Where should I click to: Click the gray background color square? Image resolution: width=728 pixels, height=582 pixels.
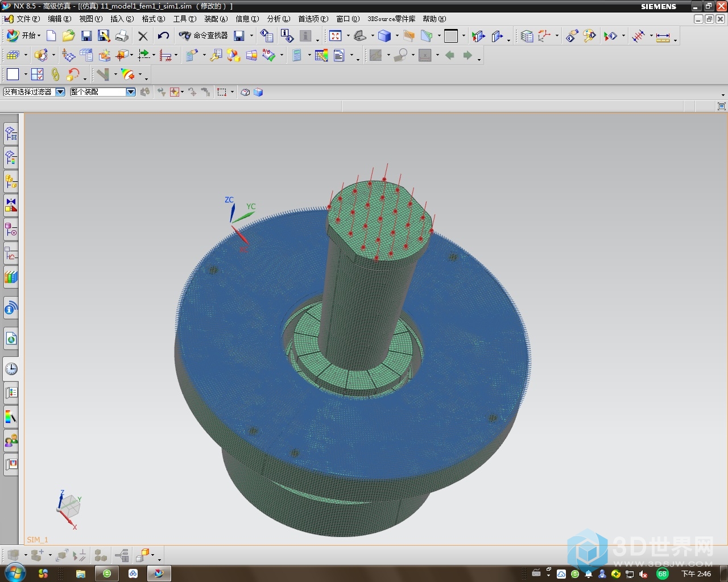point(451,36)
